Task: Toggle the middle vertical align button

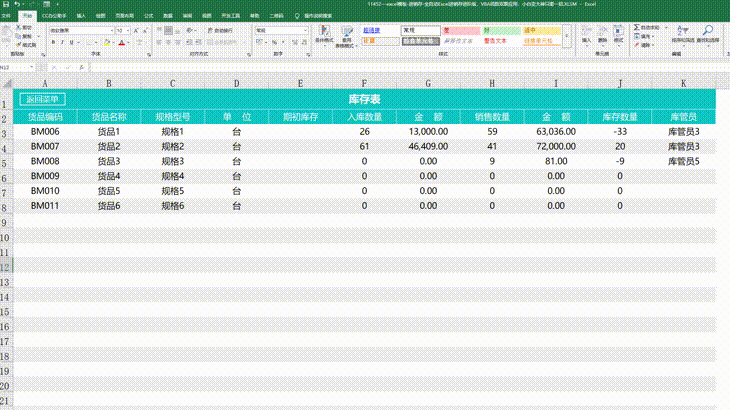Action: (169, 30)
